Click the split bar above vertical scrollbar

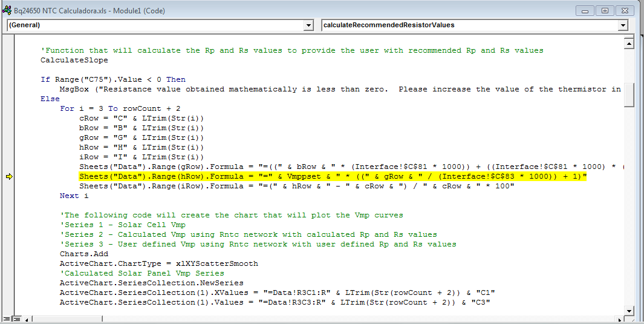(629, 37)
